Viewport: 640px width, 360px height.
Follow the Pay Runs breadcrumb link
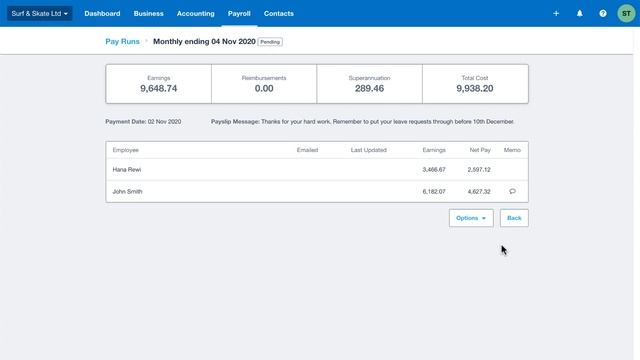click(122, 42)
